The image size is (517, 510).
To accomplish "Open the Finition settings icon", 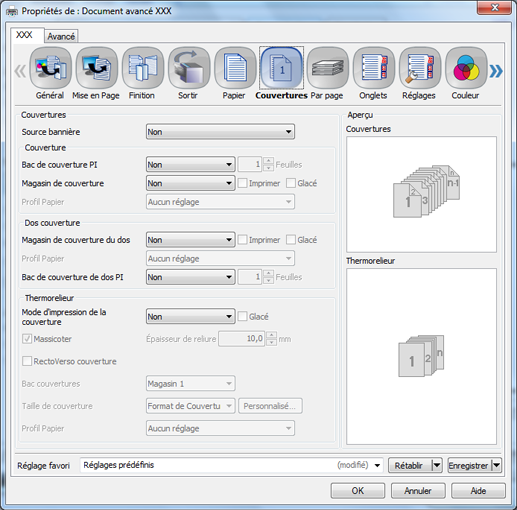I will point(143,68).
